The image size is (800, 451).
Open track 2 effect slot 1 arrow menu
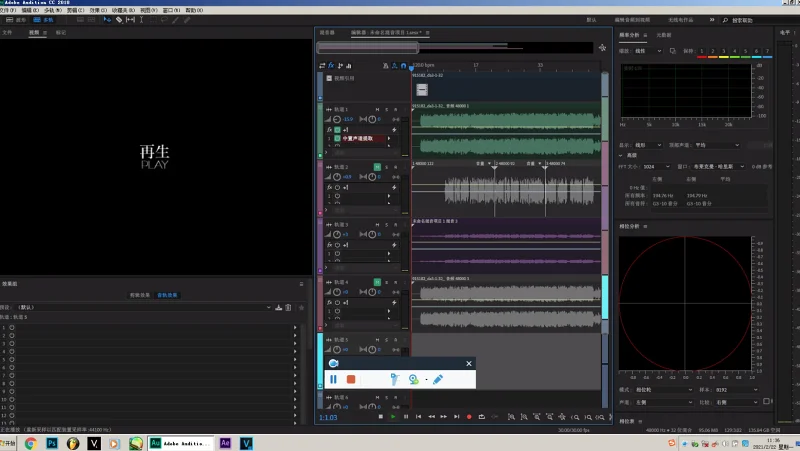[x=389, y=196]
